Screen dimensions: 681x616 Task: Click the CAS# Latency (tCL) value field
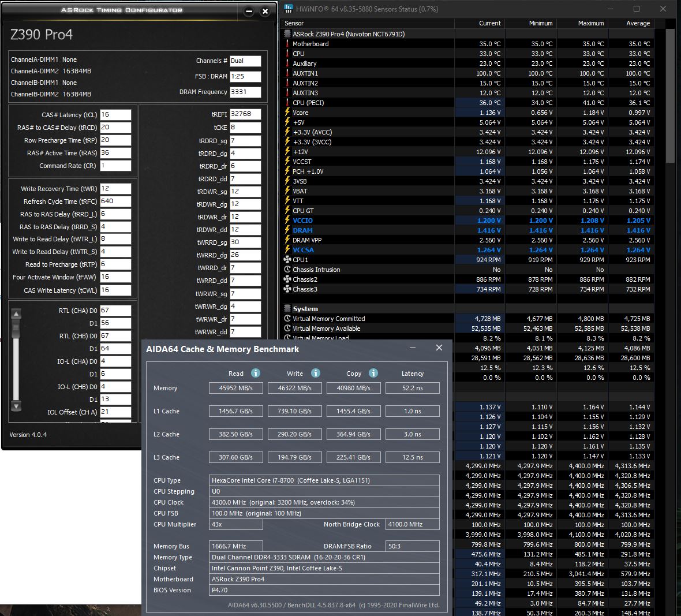click(115, 115)
